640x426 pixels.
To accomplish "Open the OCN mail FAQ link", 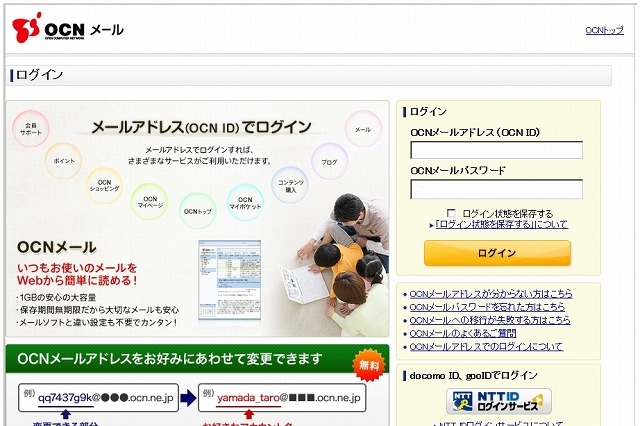I will (463, 333).
